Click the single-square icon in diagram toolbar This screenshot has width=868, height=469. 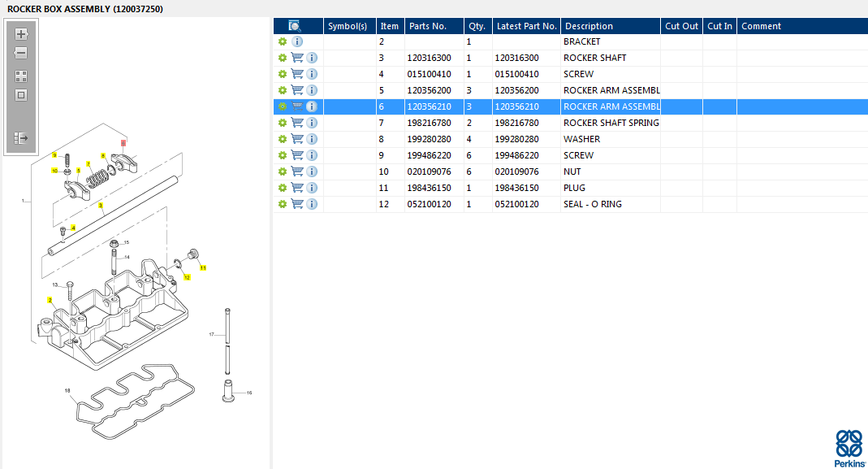(21, 95)
